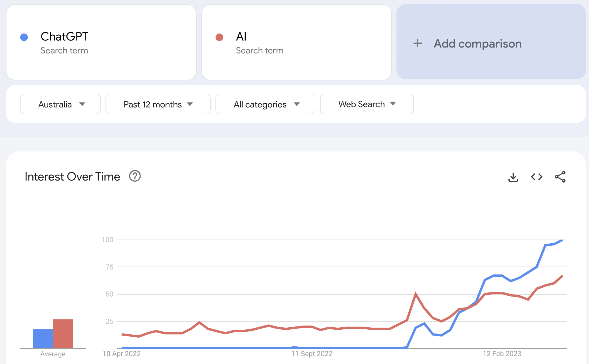Share the Interest Over Time chart

[560, 177]
